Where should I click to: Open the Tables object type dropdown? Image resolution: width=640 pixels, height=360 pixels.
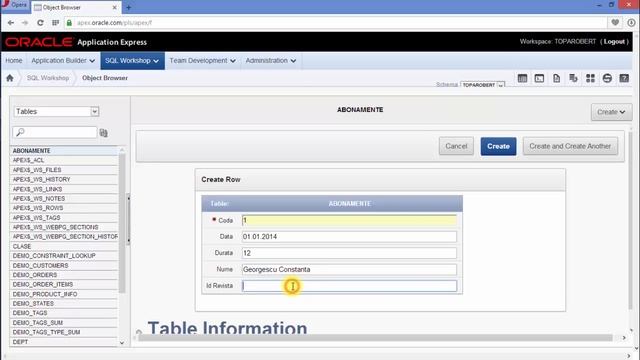coord(56,111)
